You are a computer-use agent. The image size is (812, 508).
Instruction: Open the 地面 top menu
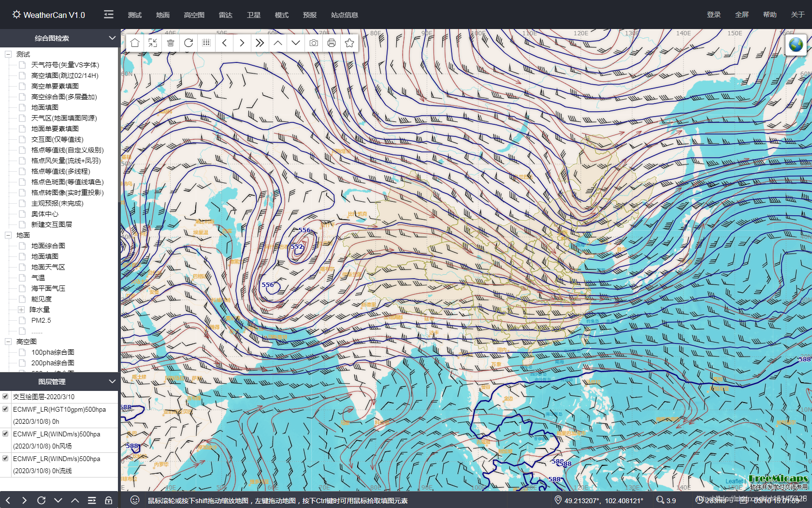coord(163,15)
